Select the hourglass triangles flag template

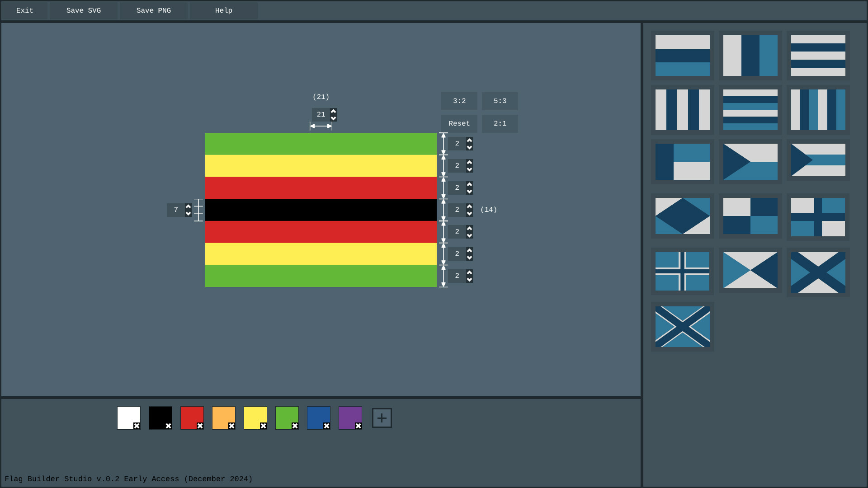tap(750, 271)
